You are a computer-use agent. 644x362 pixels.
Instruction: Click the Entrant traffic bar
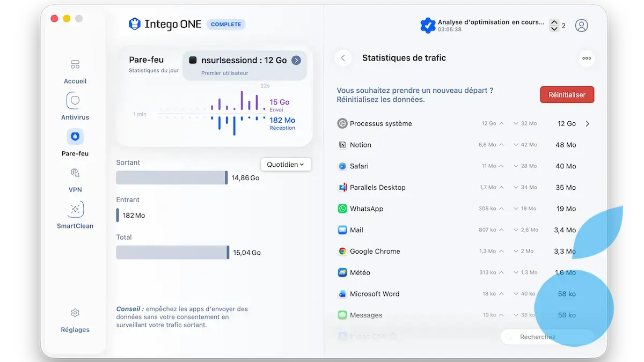(x=118, y=215)
